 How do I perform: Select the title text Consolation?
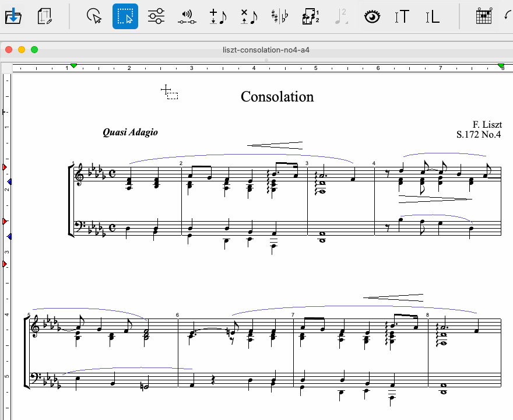277,97
